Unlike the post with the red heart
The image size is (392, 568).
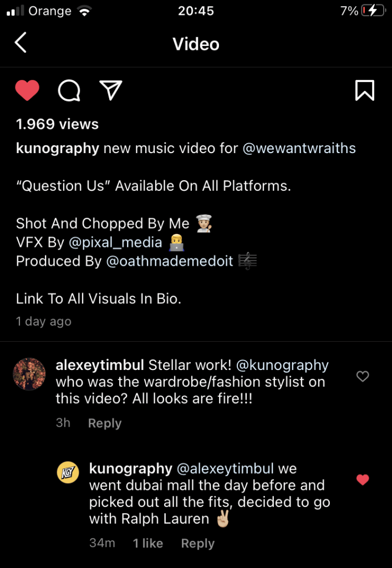tap(27, 90)
